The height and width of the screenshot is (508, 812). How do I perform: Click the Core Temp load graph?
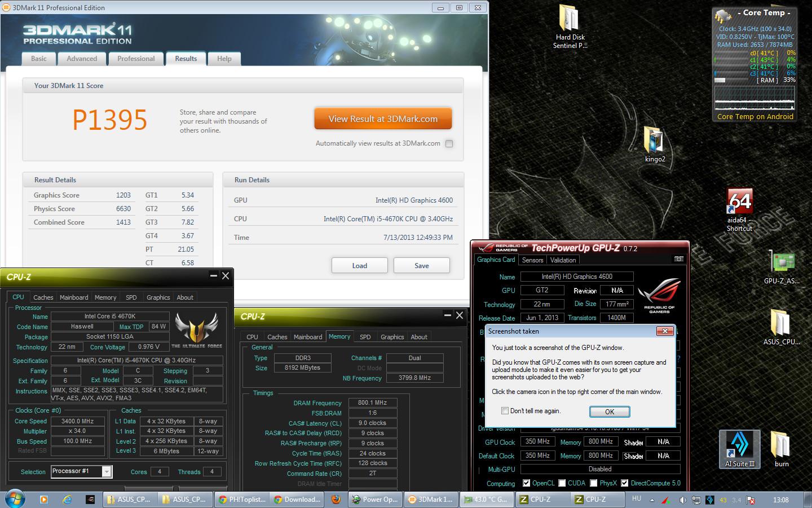[754, 98]
